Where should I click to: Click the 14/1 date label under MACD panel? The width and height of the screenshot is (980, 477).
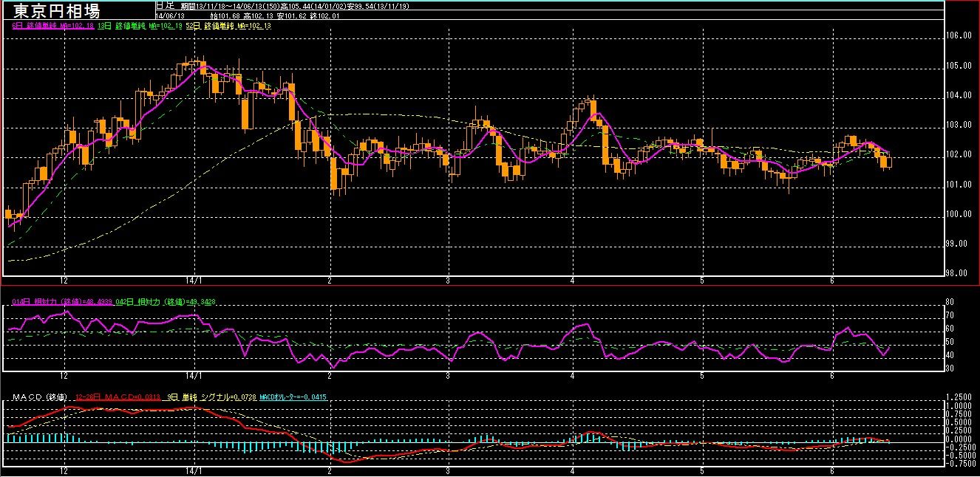193,470
